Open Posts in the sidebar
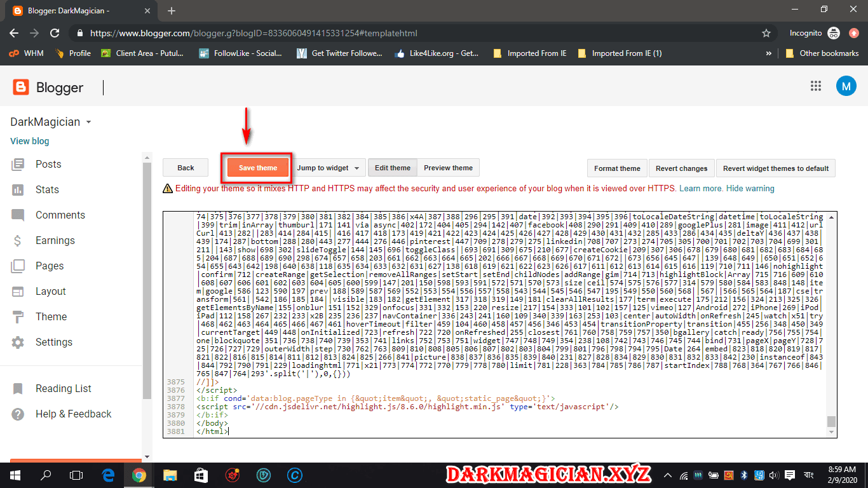Viewport: 868px width, 488px height. click(48, 164)
